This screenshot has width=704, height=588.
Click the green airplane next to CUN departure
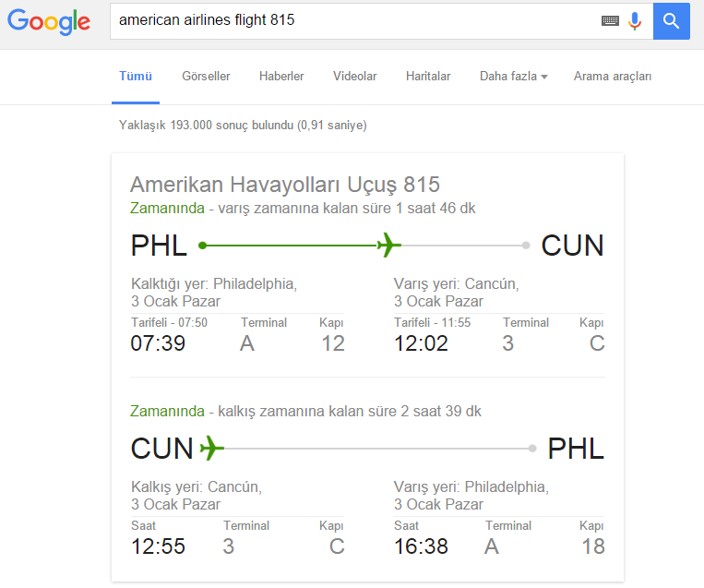[x=211, y=449]
